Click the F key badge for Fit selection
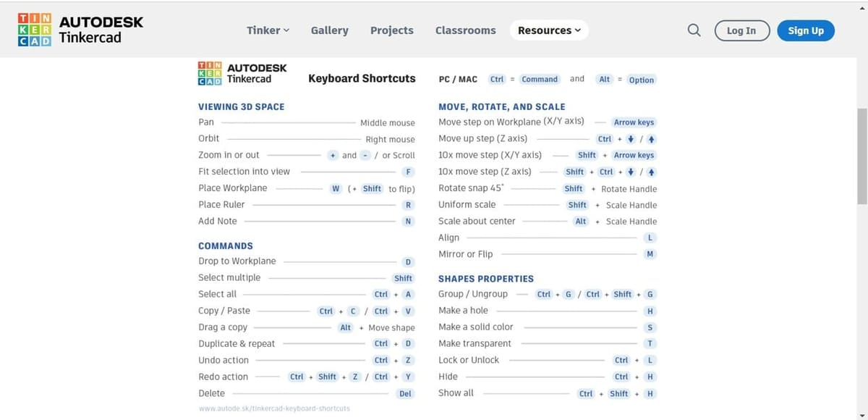Viewport: 868px width, 420px height. (409, 172)
